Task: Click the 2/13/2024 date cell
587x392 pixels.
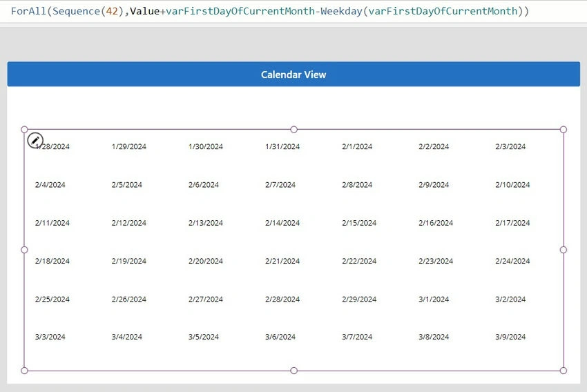Action: 206,223
